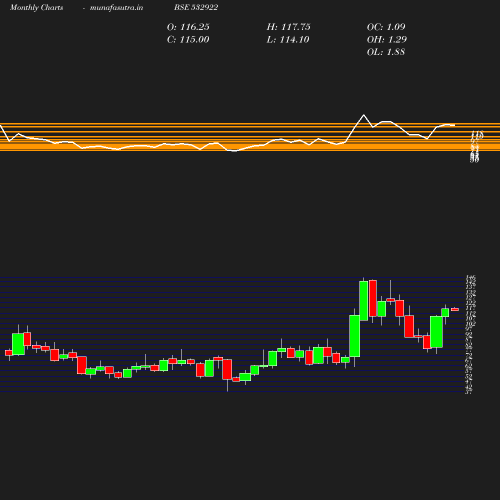Click the tallest green candlestick at the chart peak
500x500 pixels.
tap(364, 301)
